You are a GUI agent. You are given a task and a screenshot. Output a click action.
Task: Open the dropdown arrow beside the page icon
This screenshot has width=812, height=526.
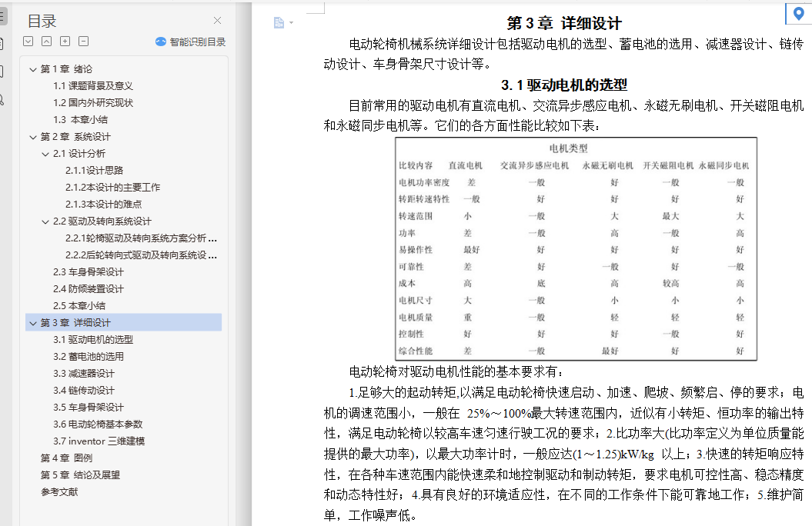point(291,23)
